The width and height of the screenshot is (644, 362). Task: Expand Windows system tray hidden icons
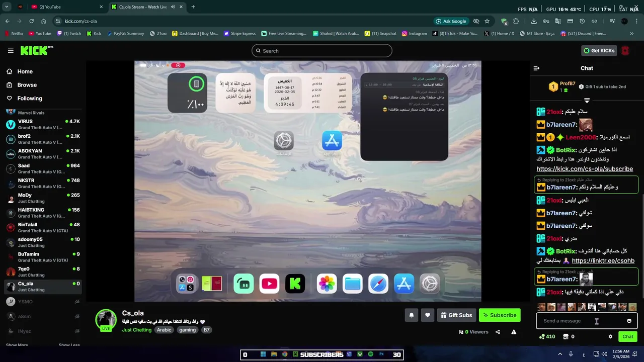[560, 354]
